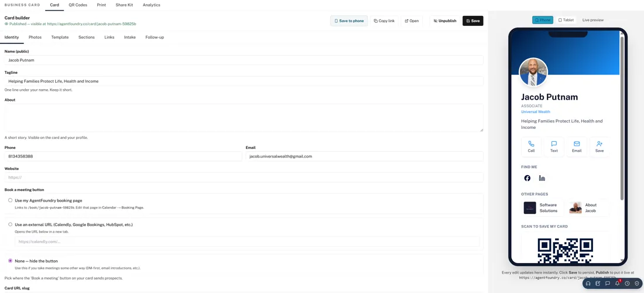This screenshot has height=293, width=644.
Task: Open the note compose icon in floating bar
Action: tap(598, 283)
